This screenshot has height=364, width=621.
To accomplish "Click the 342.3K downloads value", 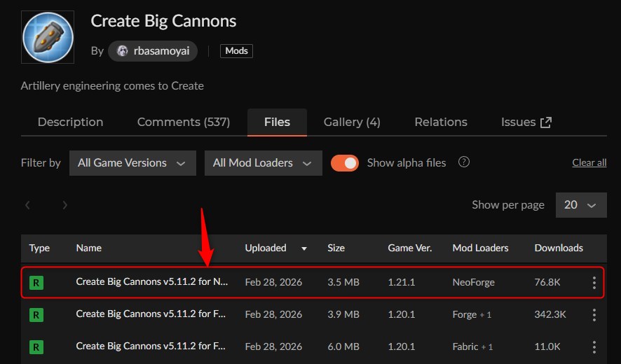I will [550, 314].
